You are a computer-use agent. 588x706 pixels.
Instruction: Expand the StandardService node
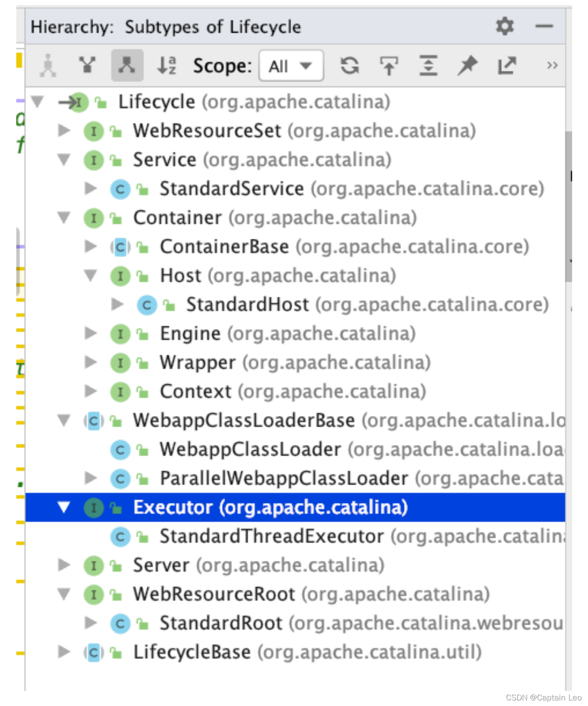pyautogui.click(x=91, y=189)
